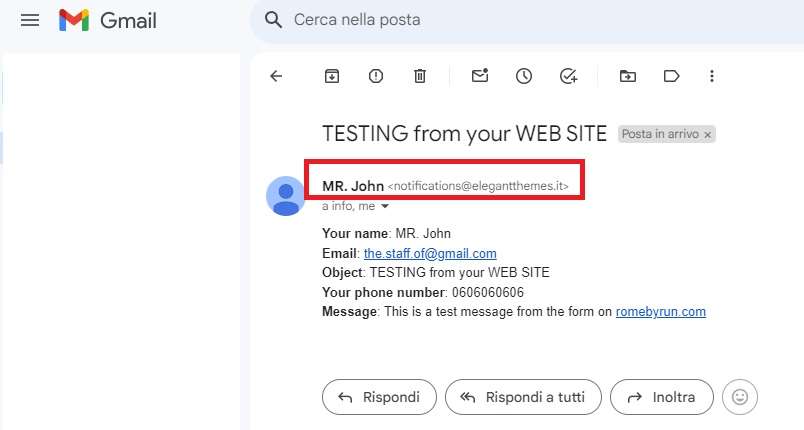Image resolution: width=804 pixels, height=430 pixels.
Task: Open the labels icon
Action: coord(671,76)
